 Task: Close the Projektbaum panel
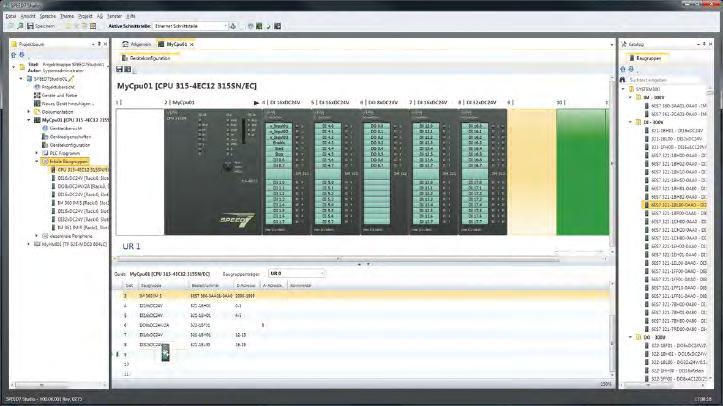pos(105,44)
